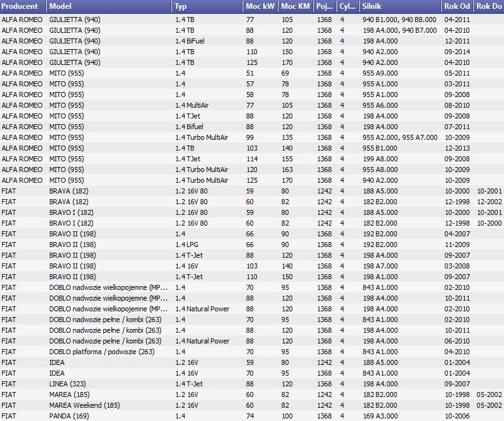Select BRAVO I (182) row ending 10-2000
504x421 pixels.
(252, 223)
